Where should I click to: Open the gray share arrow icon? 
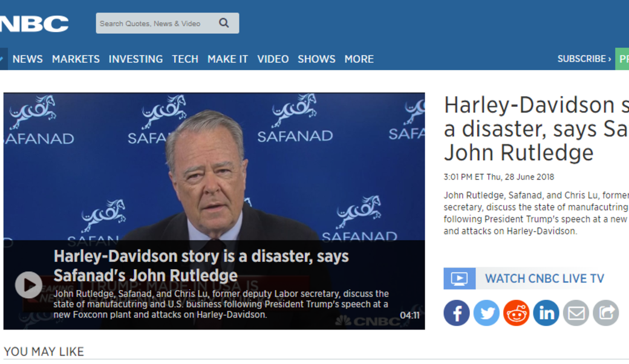pyautogui.click(x=605, y=313)
